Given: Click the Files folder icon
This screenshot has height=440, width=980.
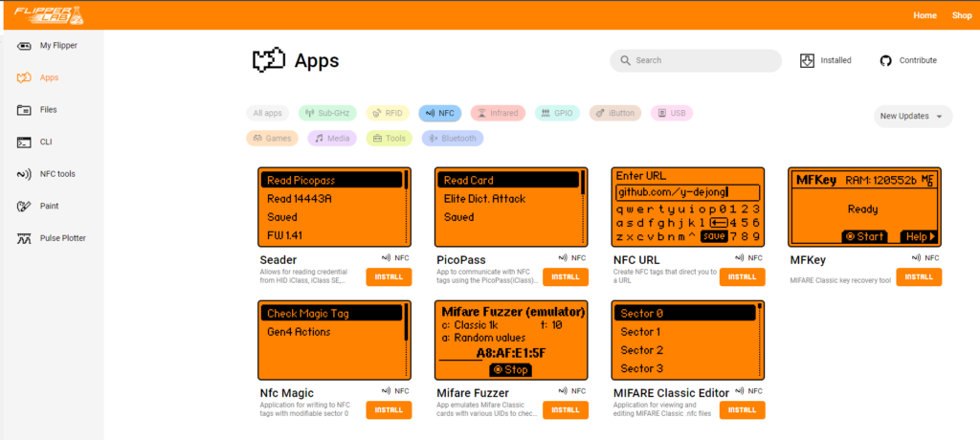Looking at the screenshot, I should pos(24,110).
